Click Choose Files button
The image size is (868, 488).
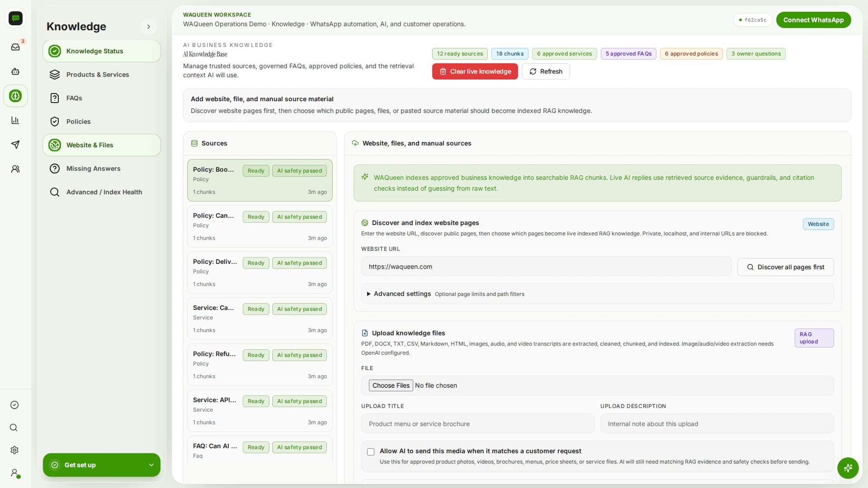pyautogui.click(x=391, y=385)
